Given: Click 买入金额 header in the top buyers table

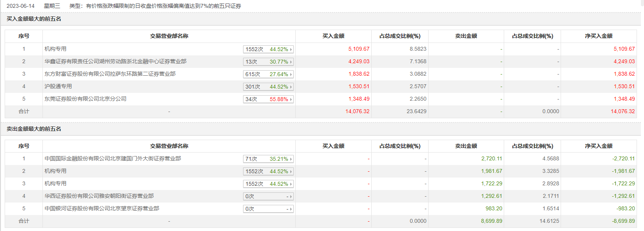Looking at the screenshot, I should [333, 36].
